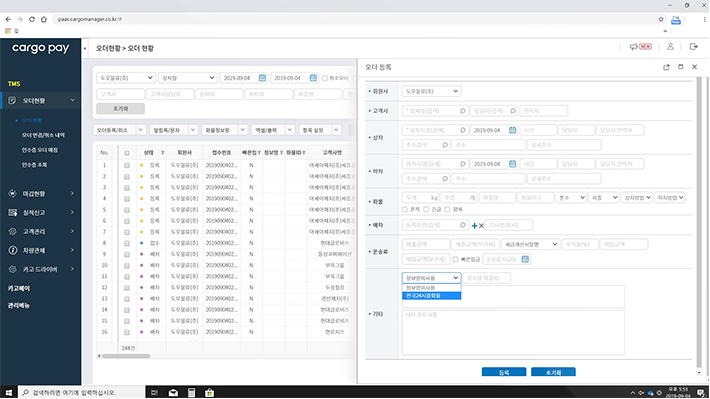Click search magnifier in 상차 location name field

pos(462,130)
